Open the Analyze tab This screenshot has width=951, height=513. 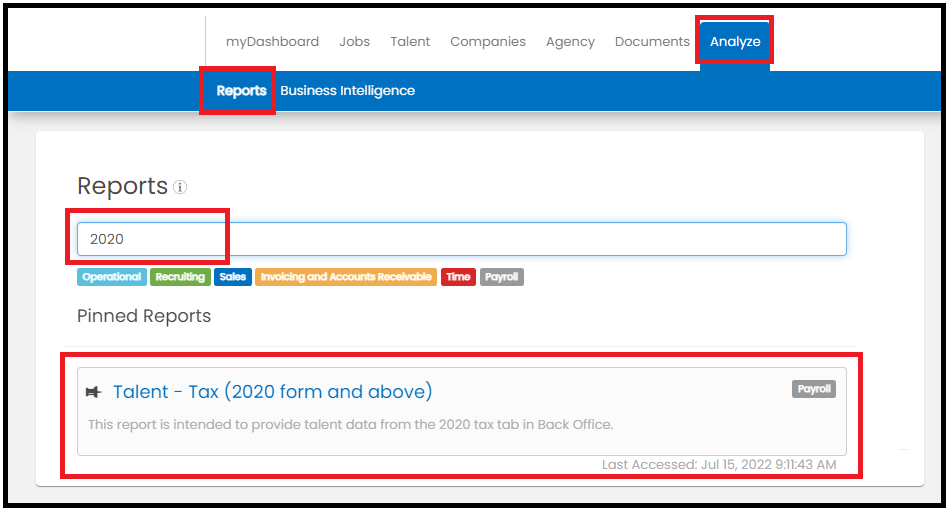[x=735, y=42]
